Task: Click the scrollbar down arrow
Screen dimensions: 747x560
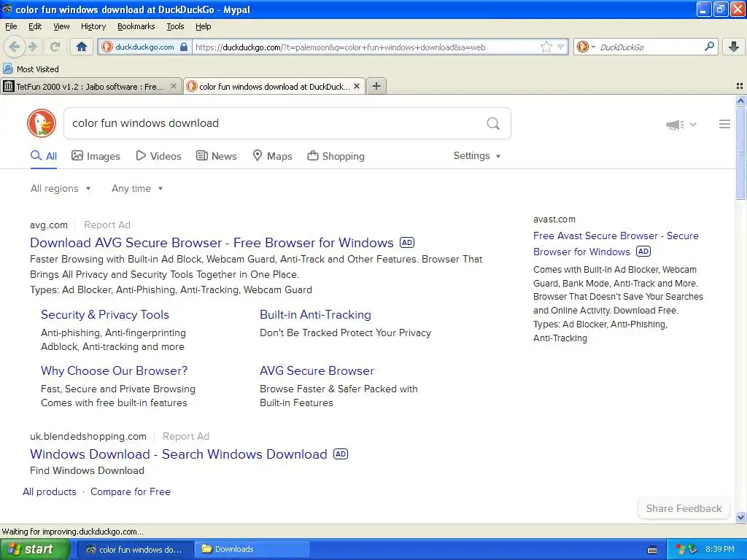Action: (740, 517)
